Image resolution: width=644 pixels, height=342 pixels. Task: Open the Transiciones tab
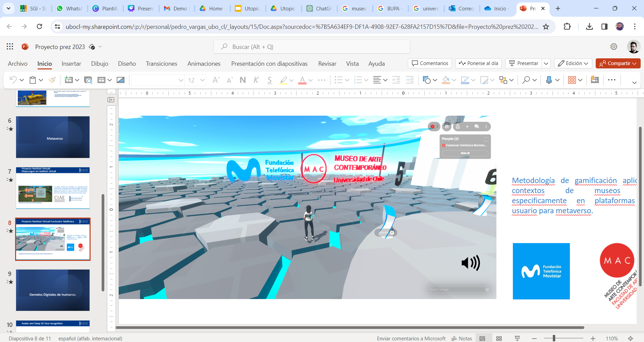pos(161,64)
